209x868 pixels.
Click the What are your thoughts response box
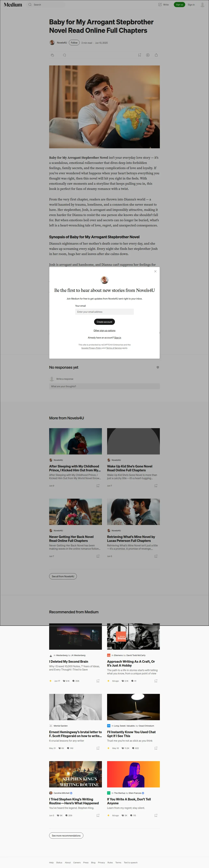coord(104,386)
